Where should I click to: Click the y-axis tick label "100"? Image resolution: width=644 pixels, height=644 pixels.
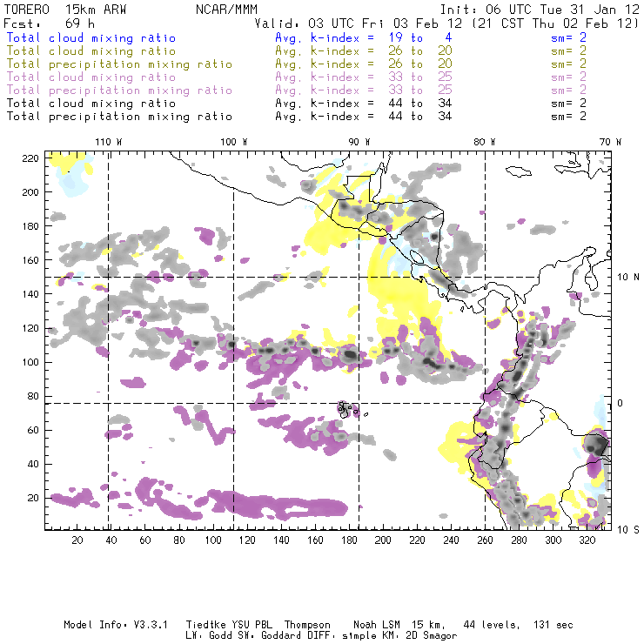point(30,362)
